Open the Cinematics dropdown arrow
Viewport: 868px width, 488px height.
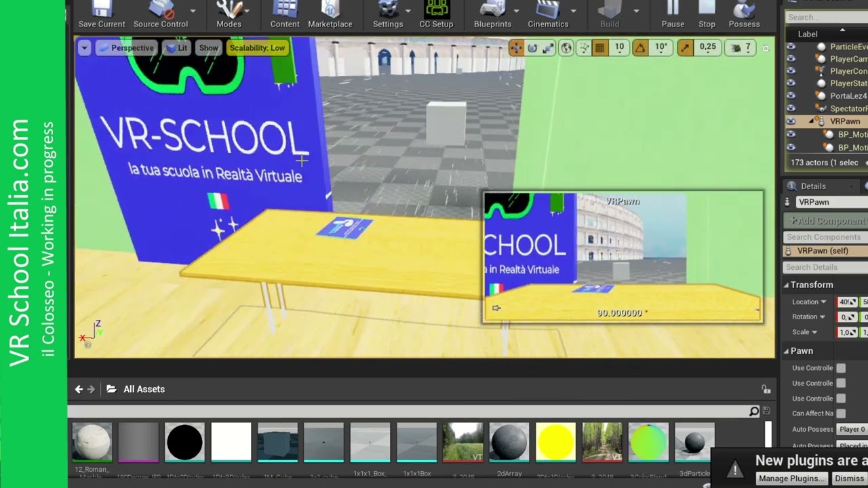tap(573, 11)
